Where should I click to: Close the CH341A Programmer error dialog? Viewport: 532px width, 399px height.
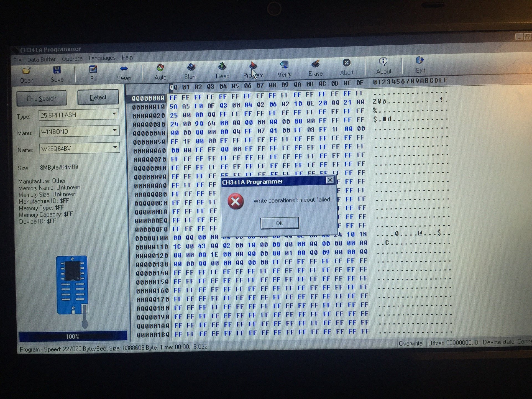[330, 180]
